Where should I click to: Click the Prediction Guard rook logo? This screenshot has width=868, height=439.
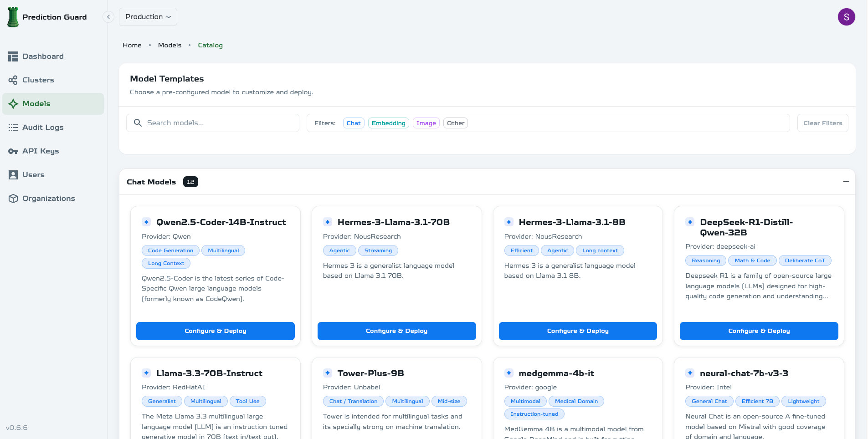click(x=13, y=17)
